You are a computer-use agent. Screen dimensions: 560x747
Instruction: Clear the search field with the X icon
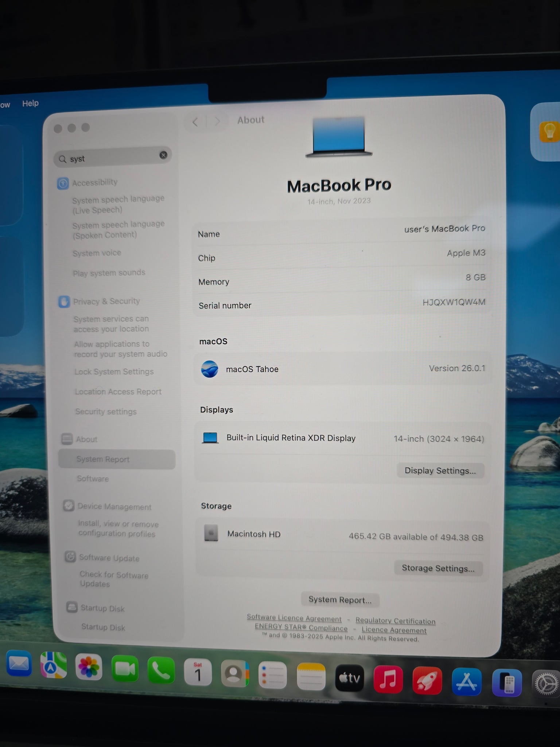pos(163,155)
